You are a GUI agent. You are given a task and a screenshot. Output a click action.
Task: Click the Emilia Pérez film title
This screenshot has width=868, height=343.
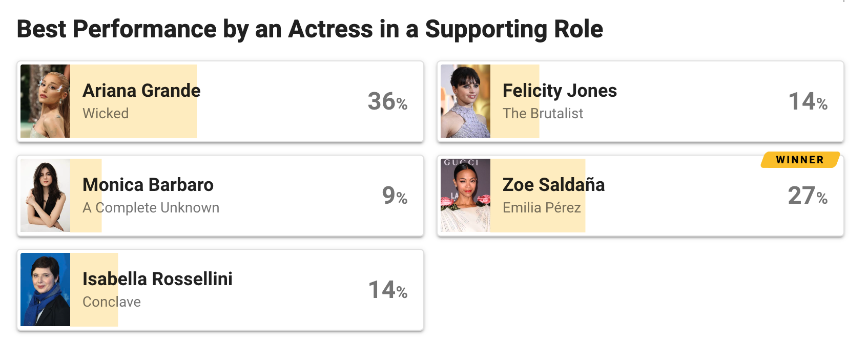tap(542, 208)
